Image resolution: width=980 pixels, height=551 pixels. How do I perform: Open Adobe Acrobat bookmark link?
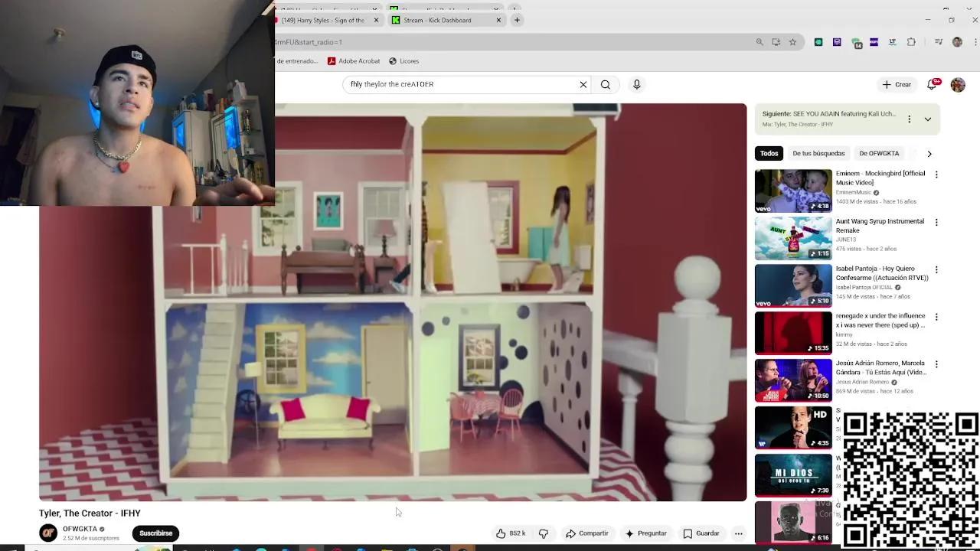pyautogui.click(x=354, y=61)
